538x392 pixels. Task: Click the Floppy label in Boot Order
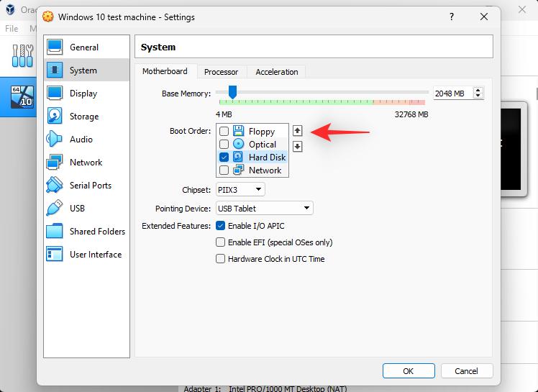(x=262, y=132)
